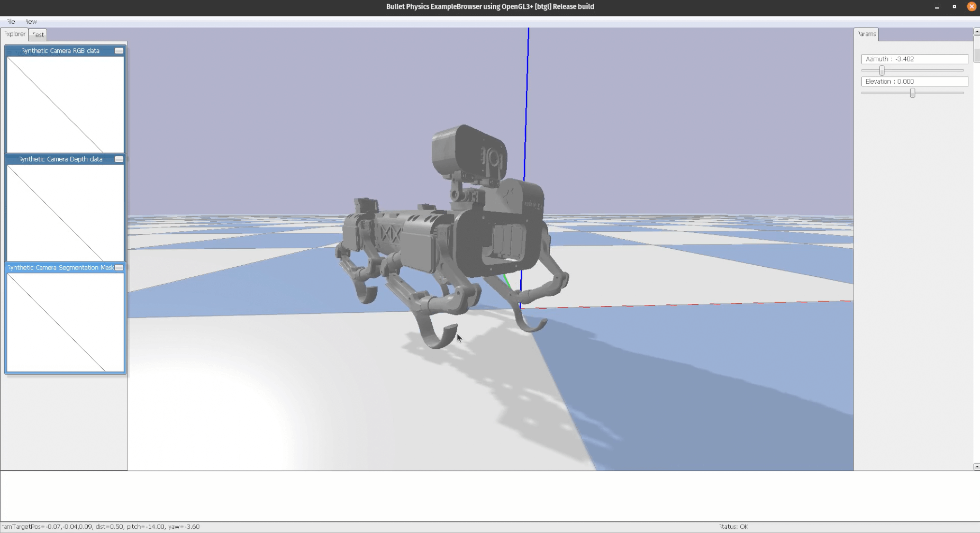Viewport: 980px width, 533px height.
Task: Click the Azimuth value field
Action: tap(914, 59)
